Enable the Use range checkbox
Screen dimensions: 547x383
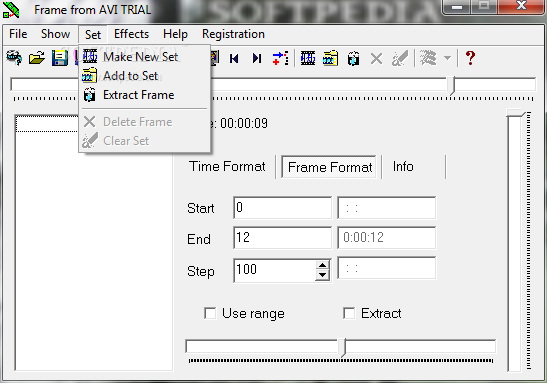pyautogui.click(x=210, y=313)
